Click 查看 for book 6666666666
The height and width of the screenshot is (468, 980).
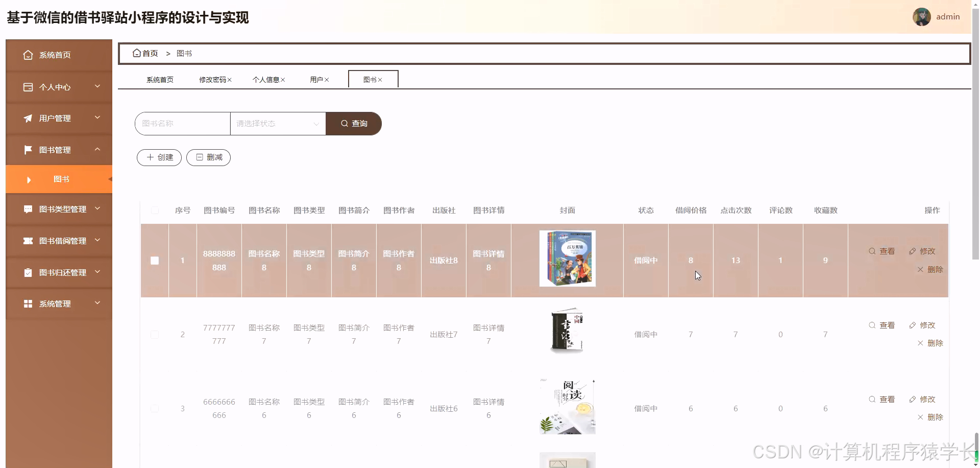pos(882,400)
